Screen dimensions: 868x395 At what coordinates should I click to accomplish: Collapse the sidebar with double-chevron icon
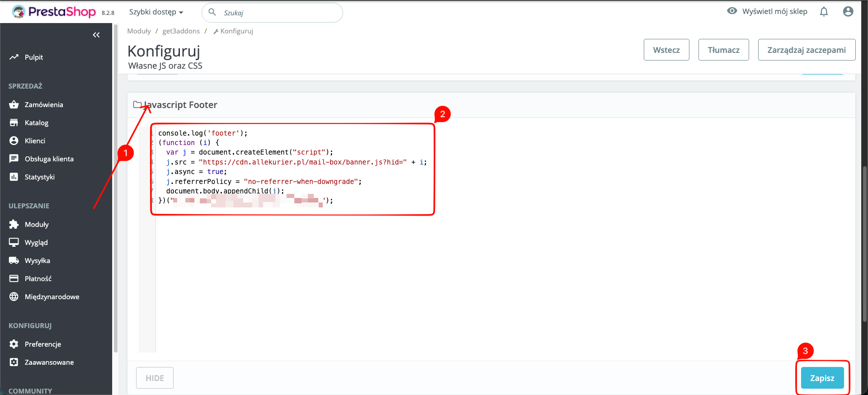[x=96, y=35]
